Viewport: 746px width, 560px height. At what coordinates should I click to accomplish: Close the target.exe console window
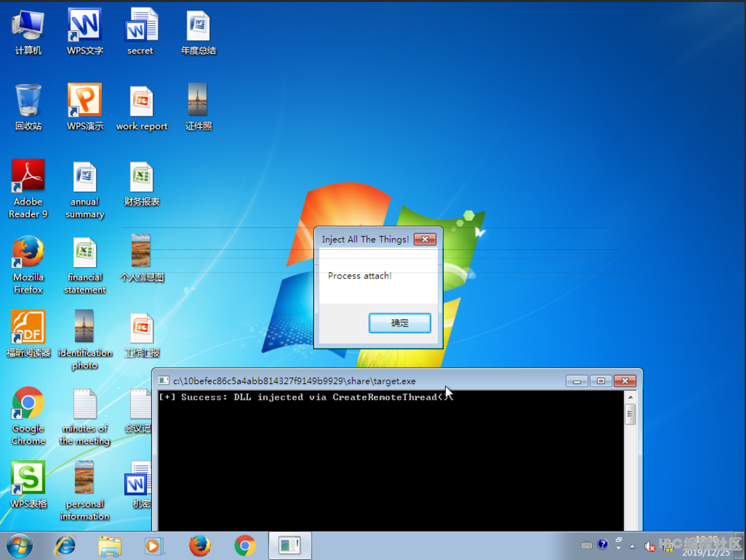click(x=625, y=381)
